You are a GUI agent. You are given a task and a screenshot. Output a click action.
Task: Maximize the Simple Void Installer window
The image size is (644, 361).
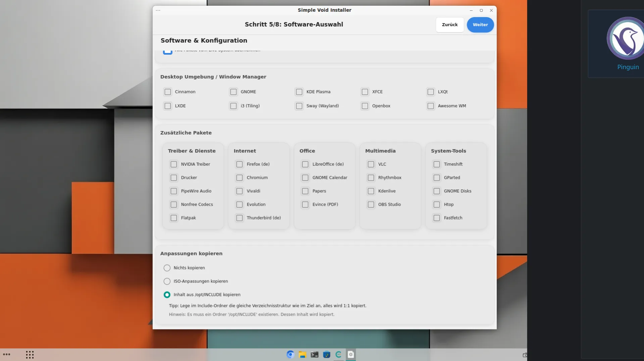coord(481,10)
